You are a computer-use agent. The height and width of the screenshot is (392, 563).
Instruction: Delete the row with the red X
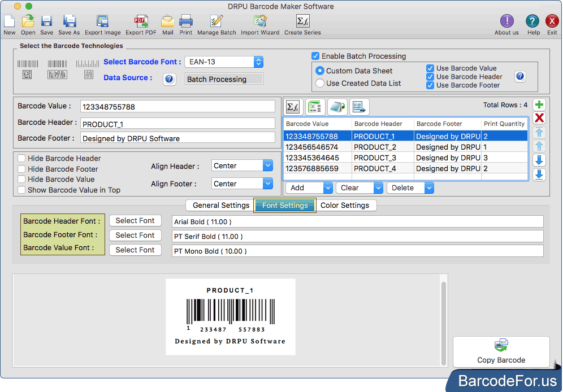pyautogui.click(x=539, y=118)
